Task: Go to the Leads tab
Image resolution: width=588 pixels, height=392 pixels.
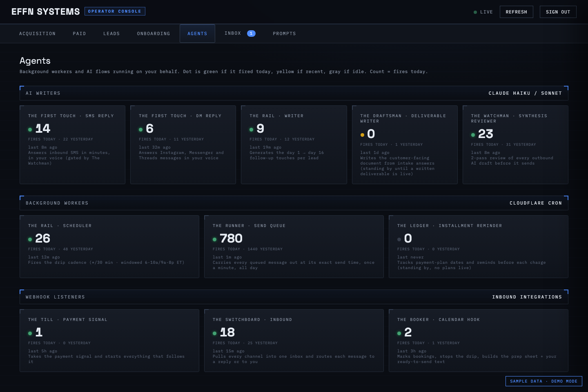Action: (111, 33)
